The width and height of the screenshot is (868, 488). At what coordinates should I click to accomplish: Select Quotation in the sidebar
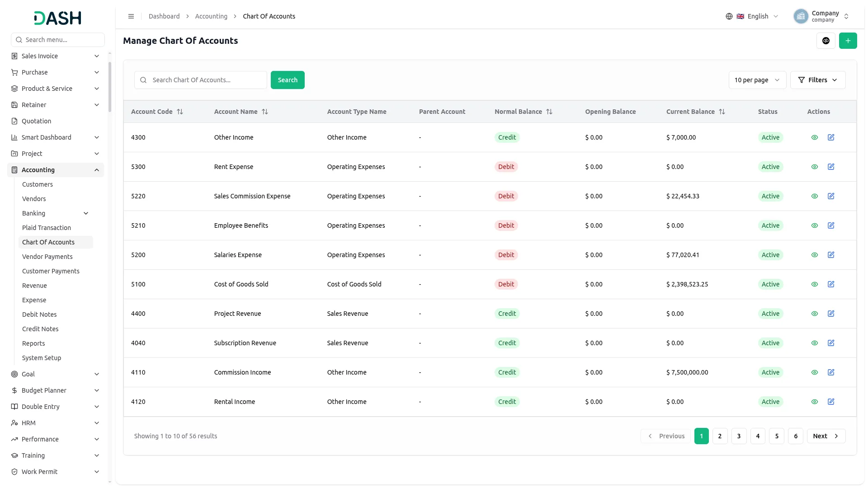coord(36,121)
